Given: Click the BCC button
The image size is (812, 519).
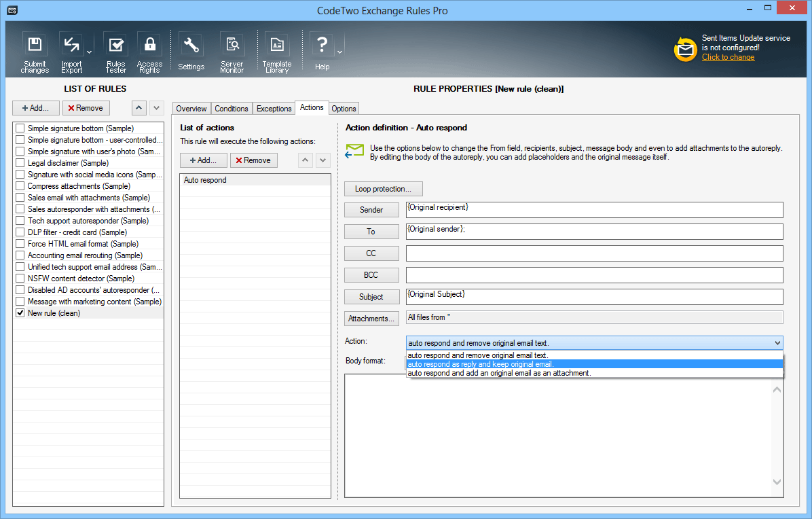Looking at the screenshot, I should click(371, 275).
